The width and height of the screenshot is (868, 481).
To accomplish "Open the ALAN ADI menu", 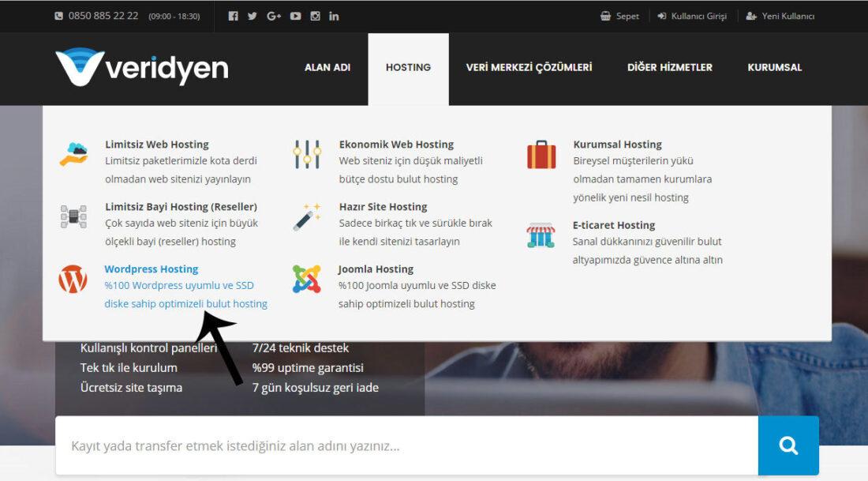I will point(327,67).
